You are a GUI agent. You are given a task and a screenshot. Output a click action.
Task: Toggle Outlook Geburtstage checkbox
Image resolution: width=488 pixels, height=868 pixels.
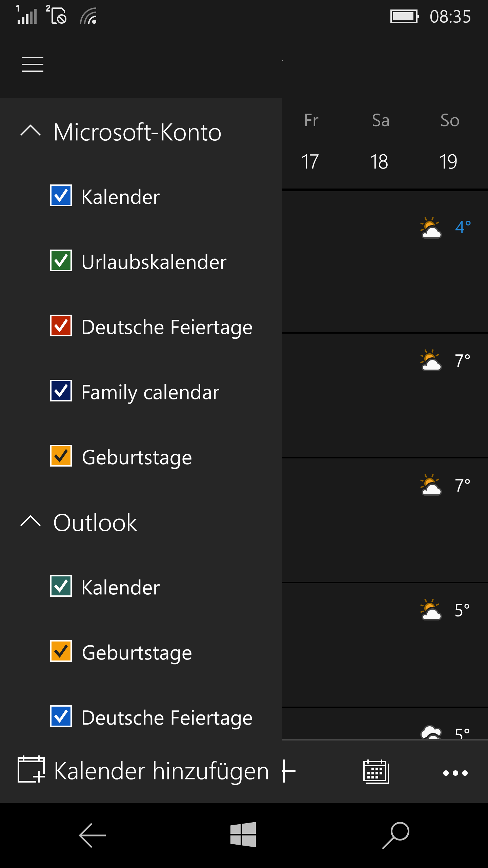click(61, 651)
